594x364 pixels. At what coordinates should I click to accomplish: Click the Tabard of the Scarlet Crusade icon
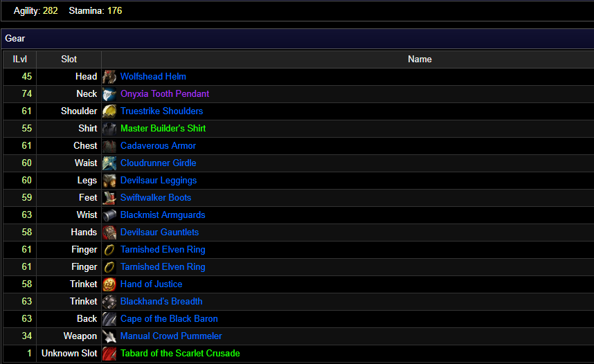pos(109,354)
